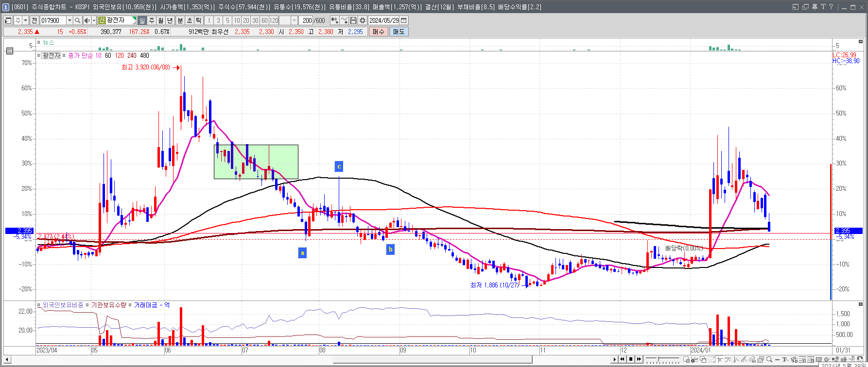Viewport: 868px width, 367px height.
Task: Select the weekly 주 period button
Action: click(x=152, y=20)
